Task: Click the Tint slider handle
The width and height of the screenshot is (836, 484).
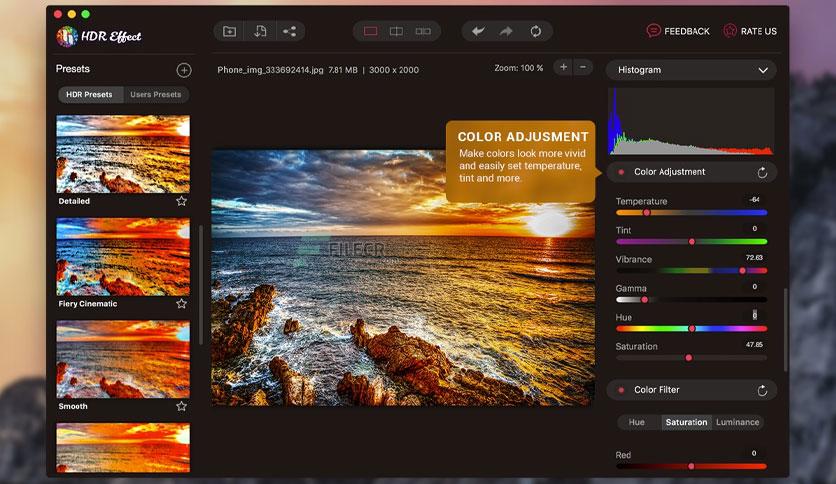Action: pos(692,241)
